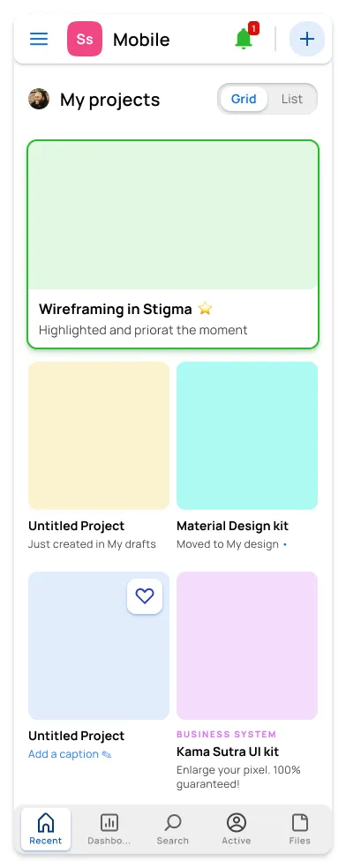This screenshot has height=868, width=346.
Task: Open the Dashboard tab in bottom bar
Action: (109, 829)
